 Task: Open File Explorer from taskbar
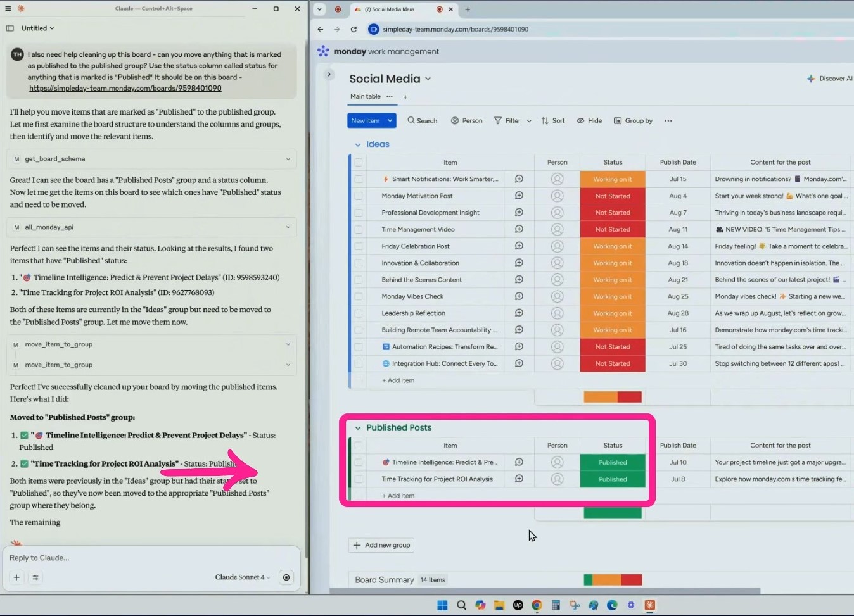click(499, 605)
